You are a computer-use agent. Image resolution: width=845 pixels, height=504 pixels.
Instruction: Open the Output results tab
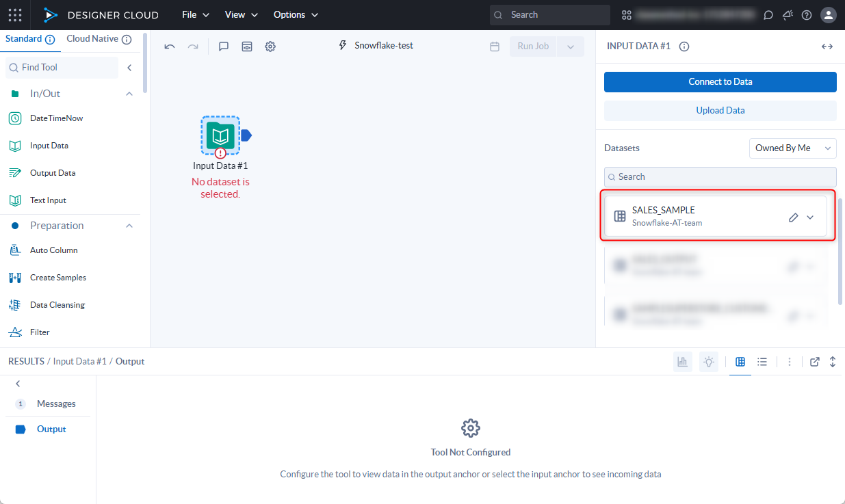pyautogui.click(x=48, y=429)
